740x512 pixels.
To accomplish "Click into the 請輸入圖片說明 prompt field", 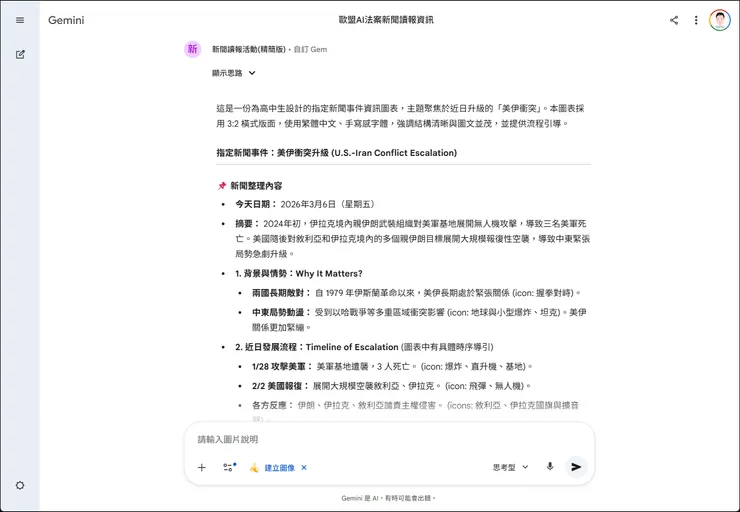I will click(389, 439).
